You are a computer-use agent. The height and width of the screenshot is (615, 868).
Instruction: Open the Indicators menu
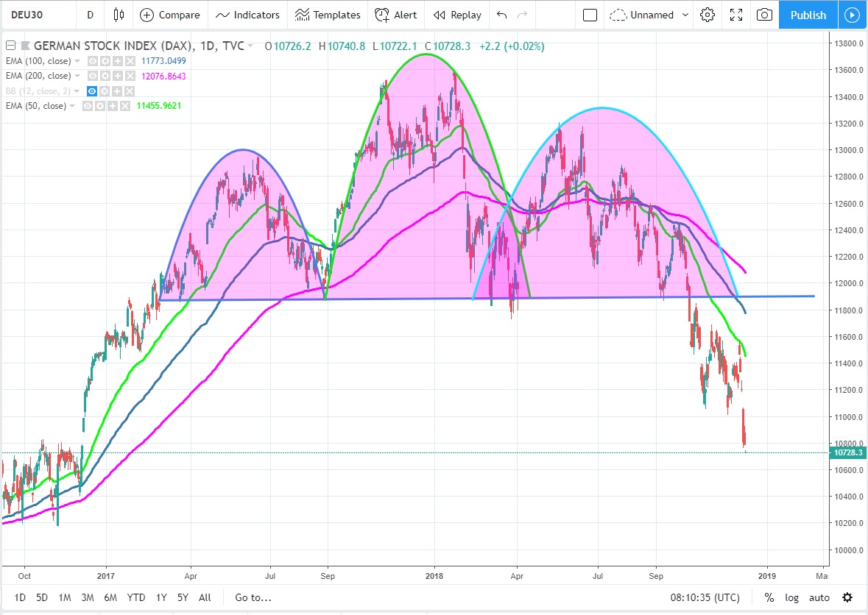tap(247, 15)
